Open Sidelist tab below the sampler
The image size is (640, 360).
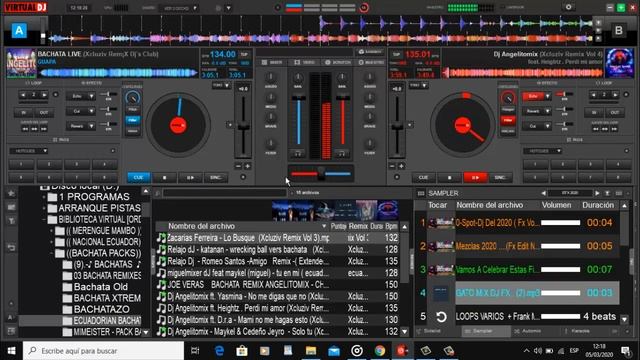438,331
